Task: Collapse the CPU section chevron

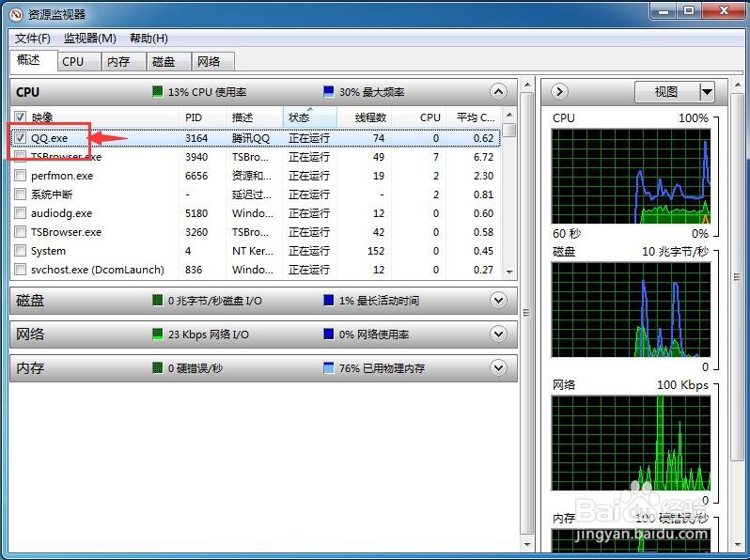Action: 498,92
